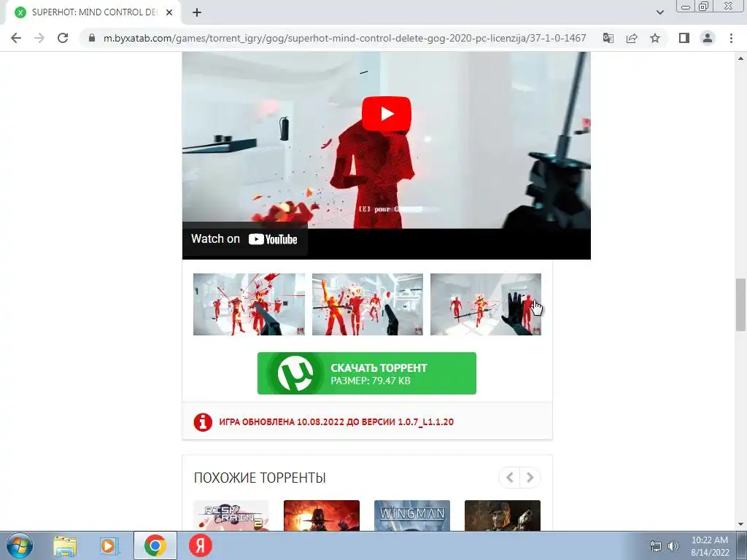Click the scrollbar up arrow
This screenshot has height=560, width=747.
click(x=740, y=58)
